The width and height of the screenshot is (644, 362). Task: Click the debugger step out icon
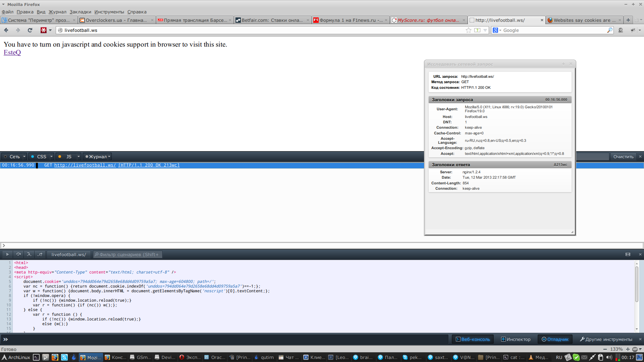40,254
